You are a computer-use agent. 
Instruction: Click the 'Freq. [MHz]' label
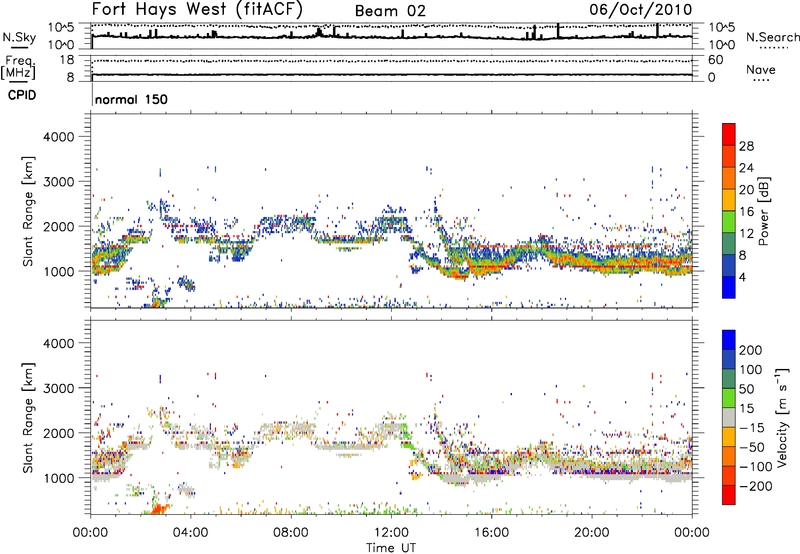(x=18, y=68)
